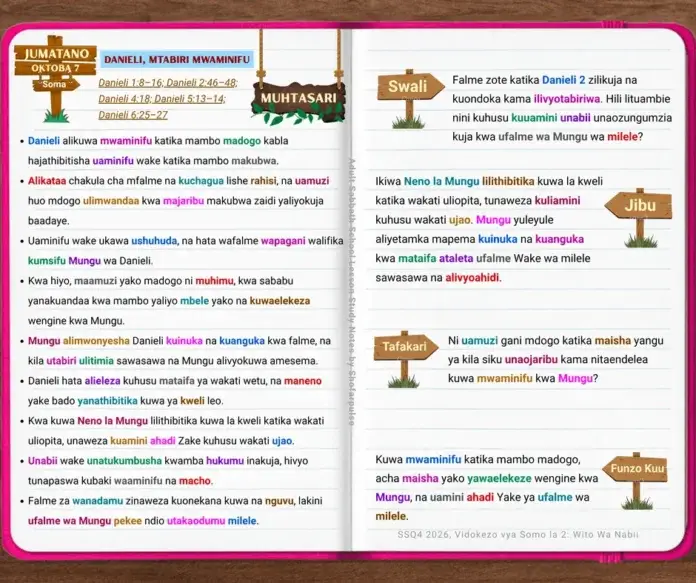
Task: Click the Soma arrow sign
Action: pos(55,84)
